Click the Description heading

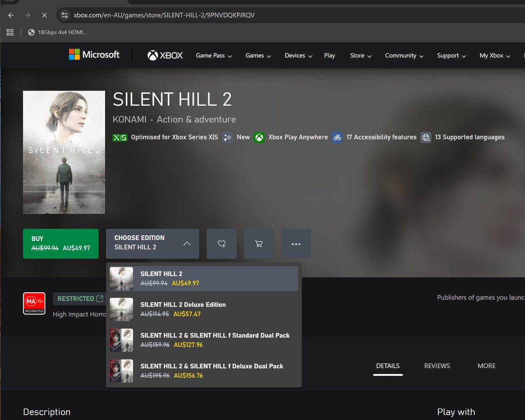point(46,412)
